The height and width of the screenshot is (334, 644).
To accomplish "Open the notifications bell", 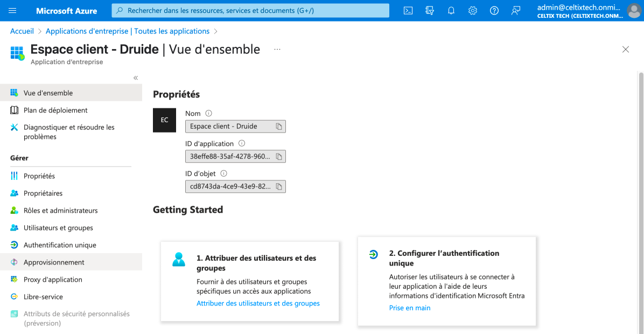I will tap(451, 11).
